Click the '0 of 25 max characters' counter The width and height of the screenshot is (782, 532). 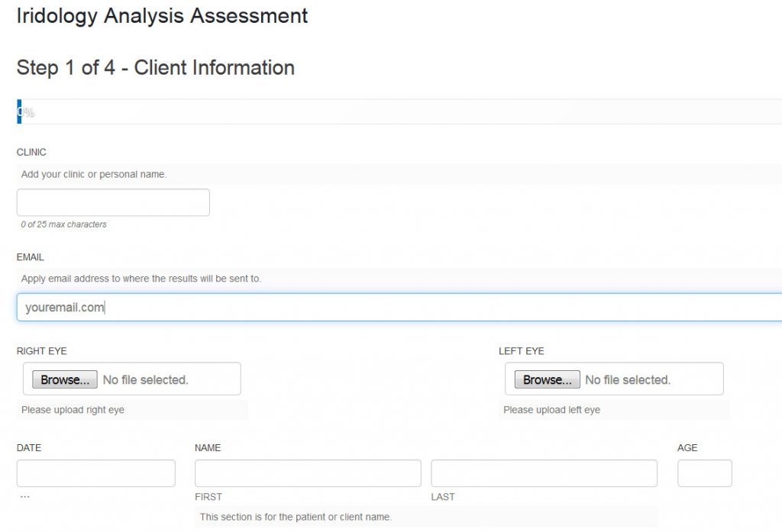click(x=64, y=224)
